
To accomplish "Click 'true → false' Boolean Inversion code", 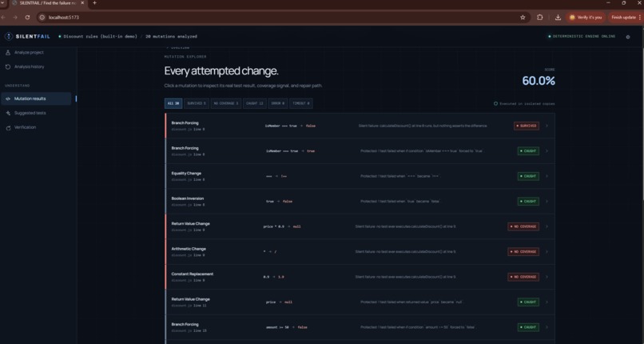I will click(280, 202).
